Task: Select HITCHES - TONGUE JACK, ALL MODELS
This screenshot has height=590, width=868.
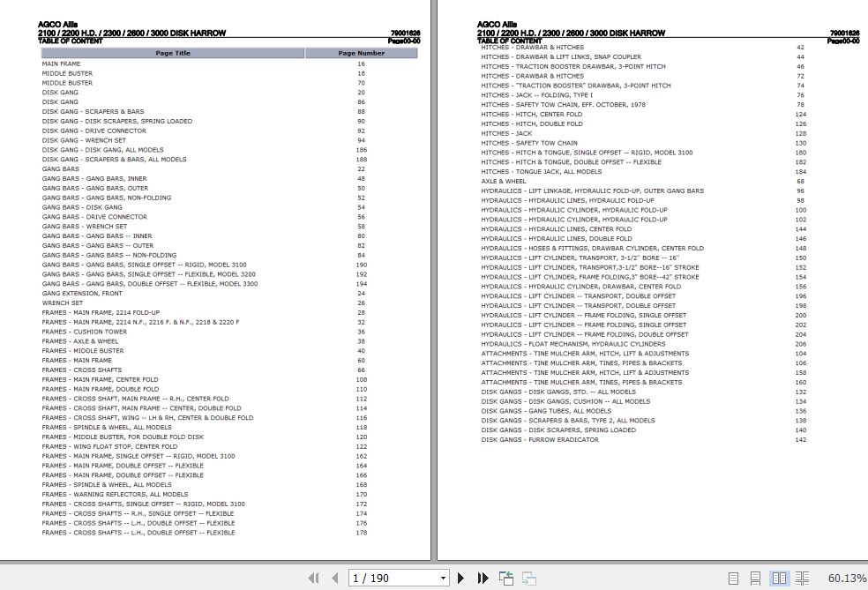Action: pos(541,172)
